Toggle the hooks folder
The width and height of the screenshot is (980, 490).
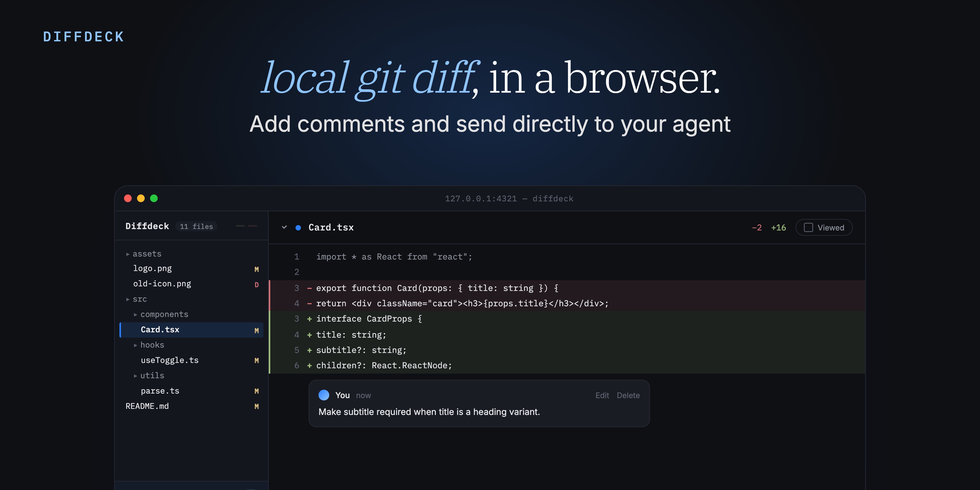[x=149, y=345]
